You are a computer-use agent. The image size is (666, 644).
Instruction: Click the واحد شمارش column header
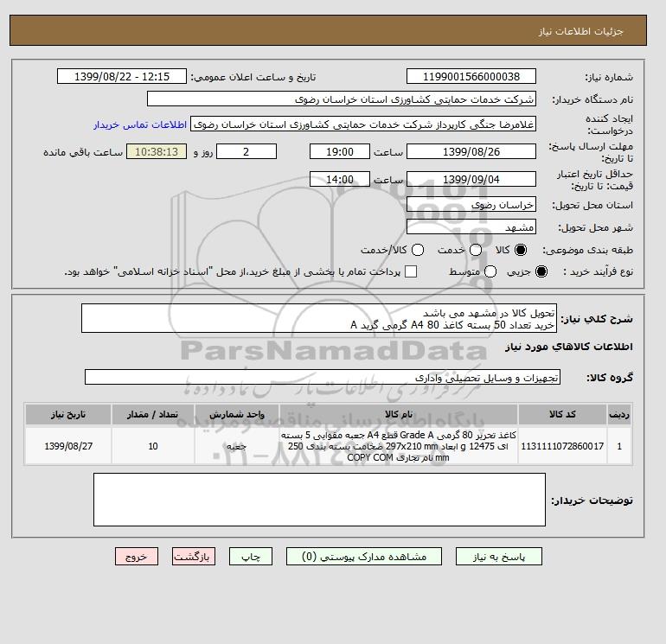237,414
